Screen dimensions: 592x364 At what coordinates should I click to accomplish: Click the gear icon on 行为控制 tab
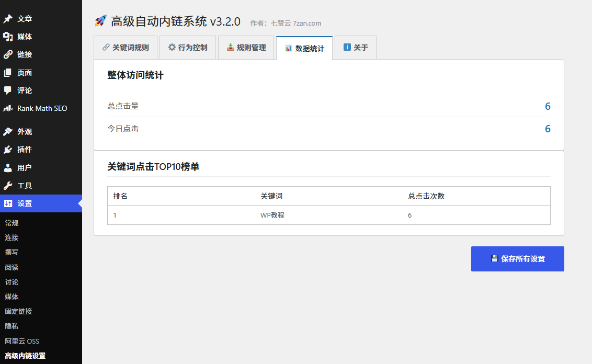pyautogui.click(x=172, y=47)
